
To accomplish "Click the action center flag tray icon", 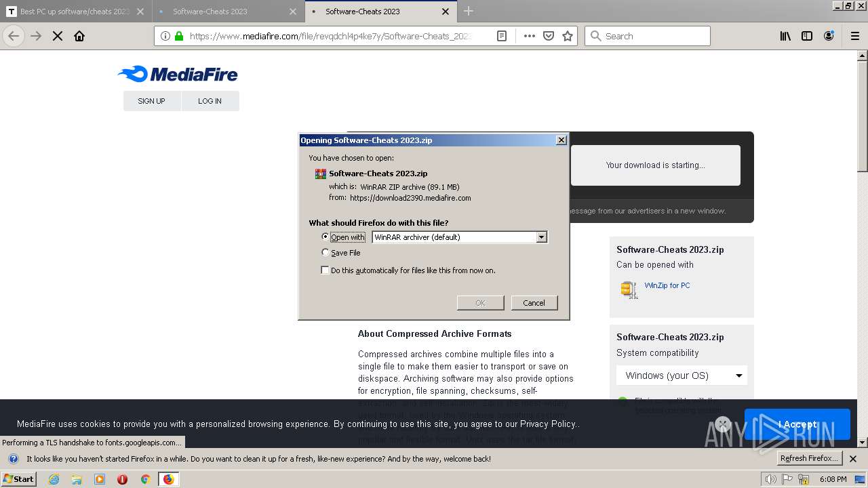I will (x=788, y=479).
